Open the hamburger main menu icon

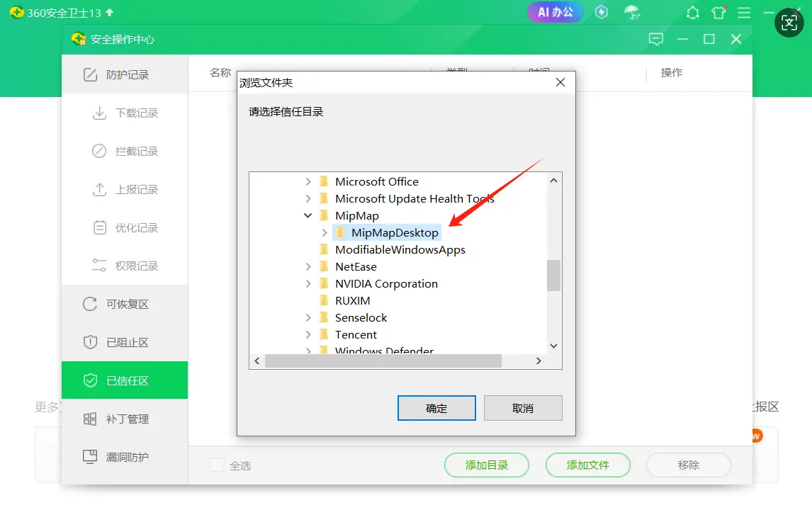click(744, 13)
